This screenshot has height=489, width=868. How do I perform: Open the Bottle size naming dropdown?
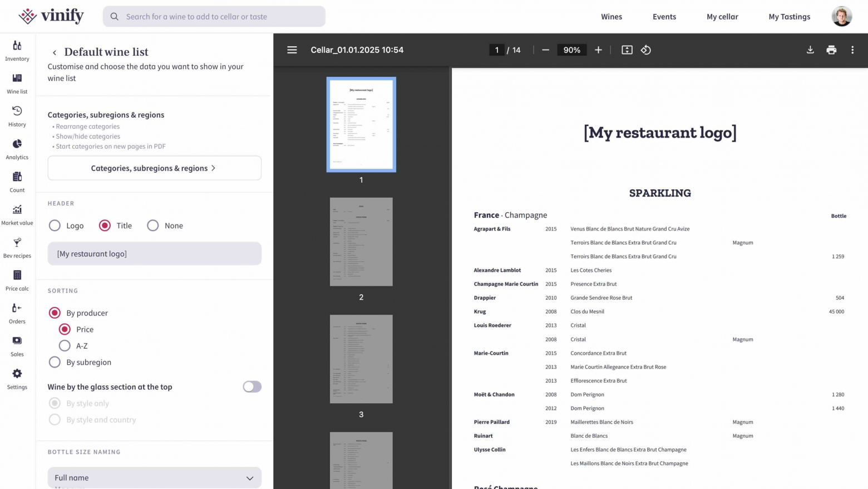154,477
